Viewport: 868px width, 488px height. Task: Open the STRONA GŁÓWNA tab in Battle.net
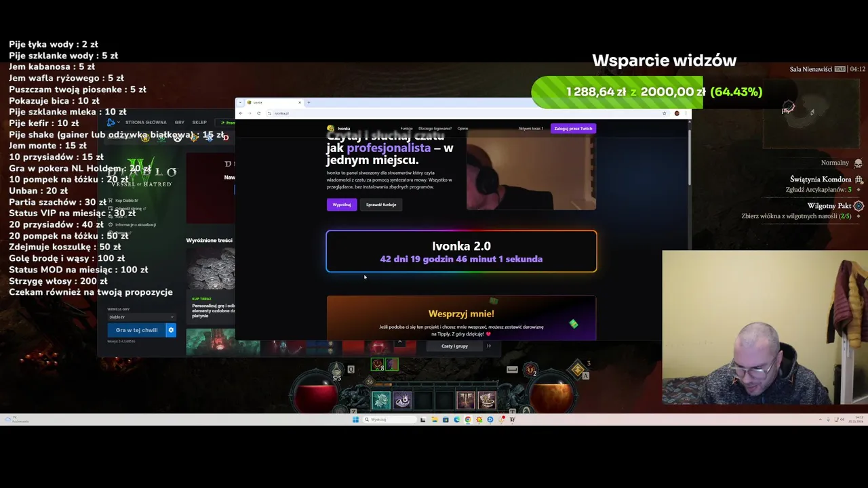tap(146, 123)
